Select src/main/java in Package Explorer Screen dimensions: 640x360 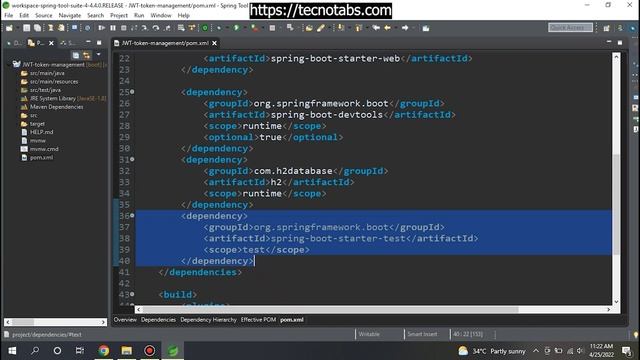47,73
